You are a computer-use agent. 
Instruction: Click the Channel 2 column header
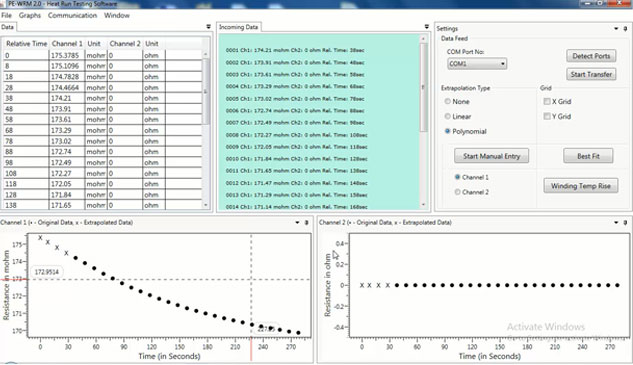(x=125, y=44)
